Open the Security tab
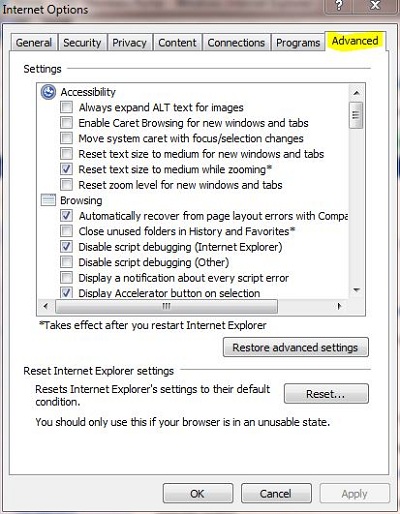The image size is (400, 514). (x=82, y=43)
